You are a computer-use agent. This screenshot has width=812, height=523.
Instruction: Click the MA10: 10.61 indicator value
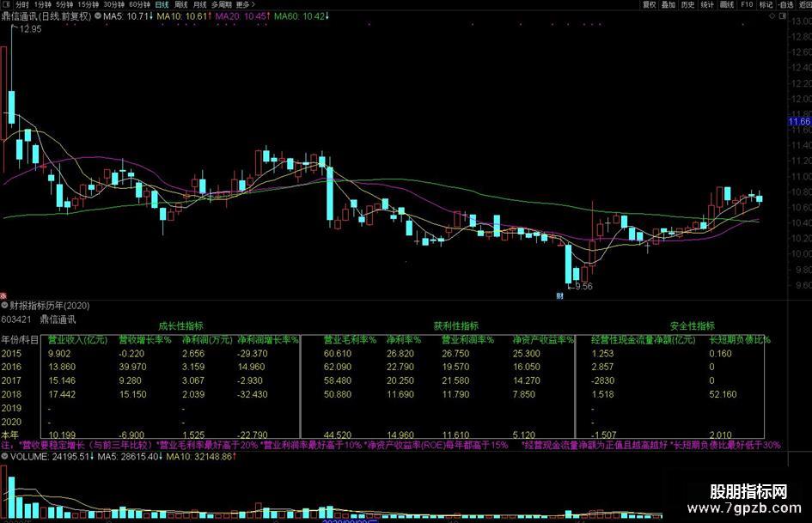[185, 16]
